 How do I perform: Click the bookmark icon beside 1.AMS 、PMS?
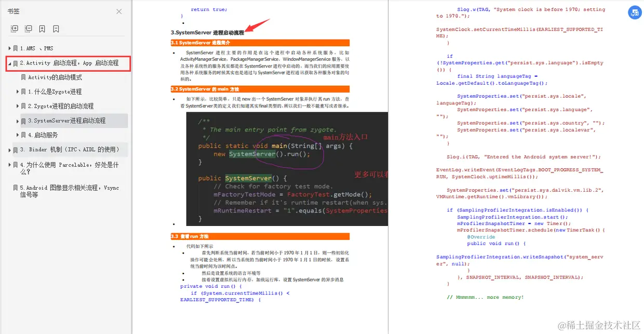(16, 48)
